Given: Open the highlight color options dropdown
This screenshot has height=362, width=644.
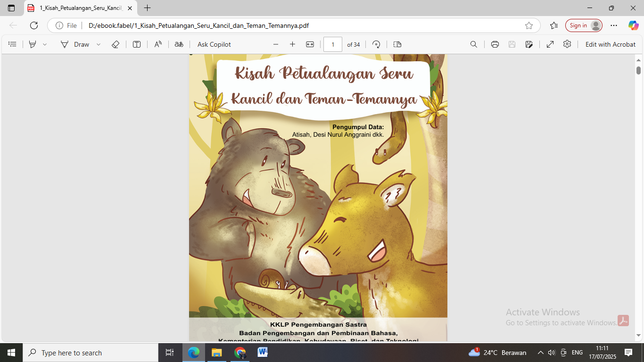Looking at the screenshot, I should click(43, 44).
